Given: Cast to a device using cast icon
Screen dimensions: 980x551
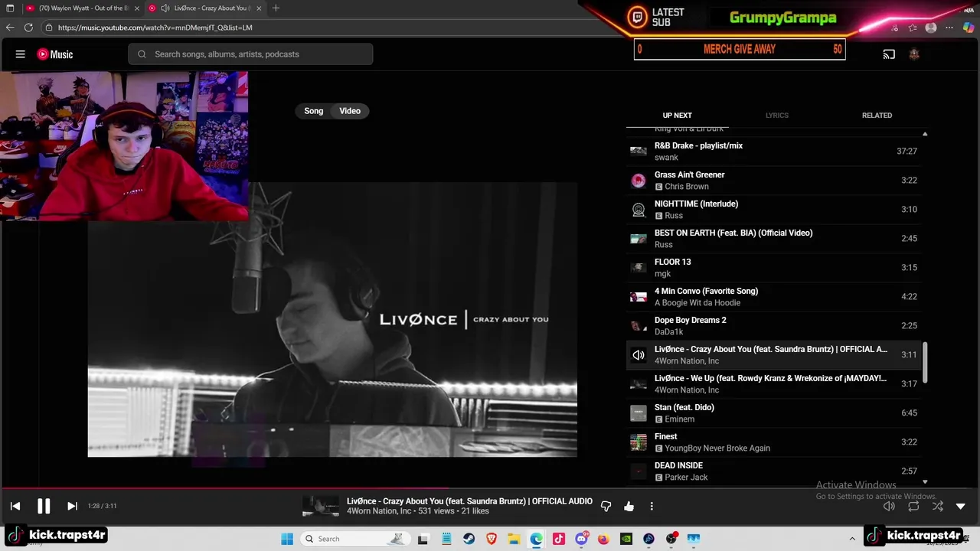Looking at the screenshot, I should point(889,54).
